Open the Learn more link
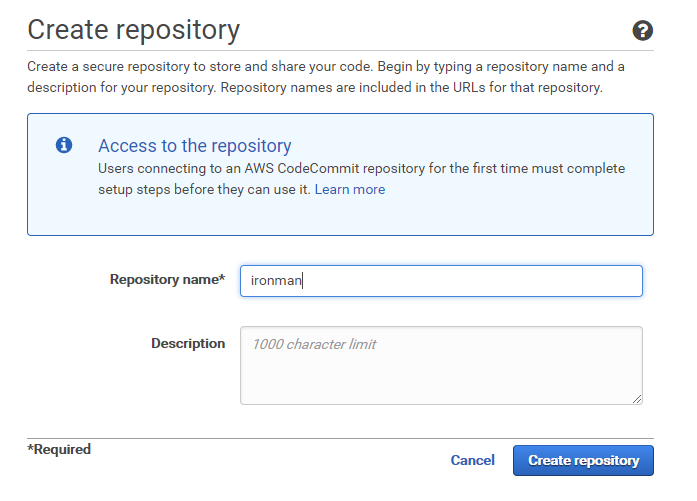This screenshot has width=697, height=501. pos(349,189)
